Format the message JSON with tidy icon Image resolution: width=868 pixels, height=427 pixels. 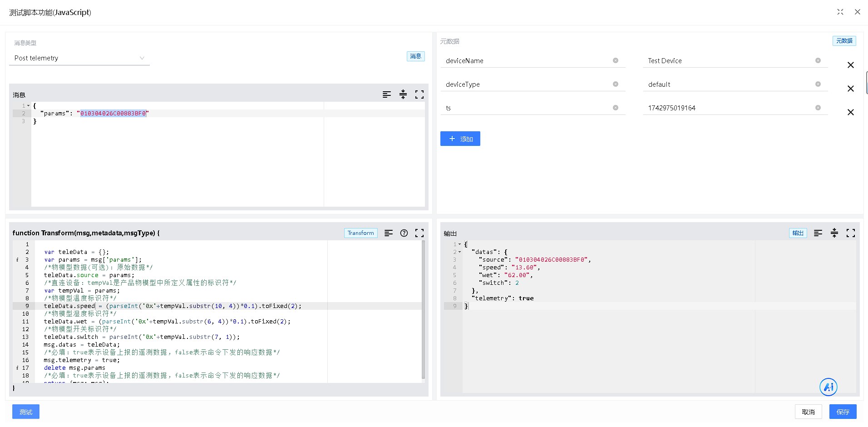386,94
